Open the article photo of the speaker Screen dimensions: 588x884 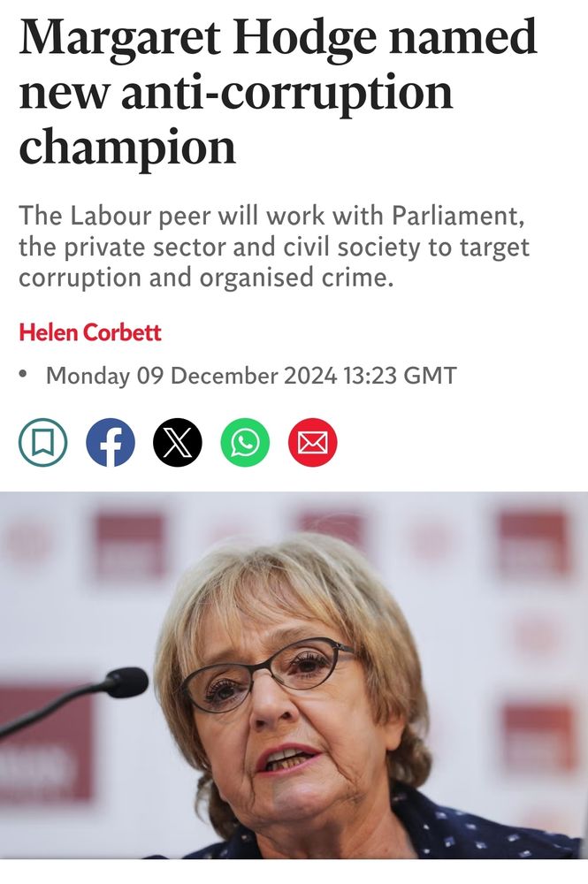pos(294,674)
